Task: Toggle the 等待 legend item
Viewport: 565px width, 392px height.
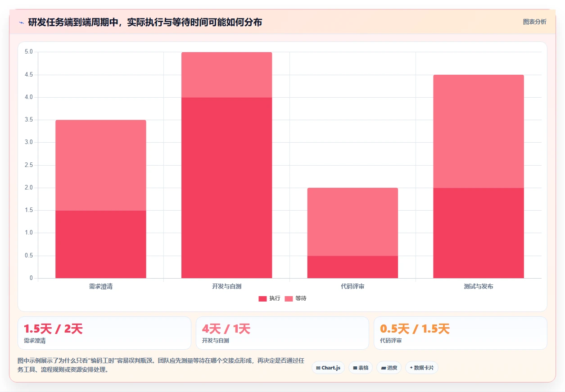Action: (295, 298)
